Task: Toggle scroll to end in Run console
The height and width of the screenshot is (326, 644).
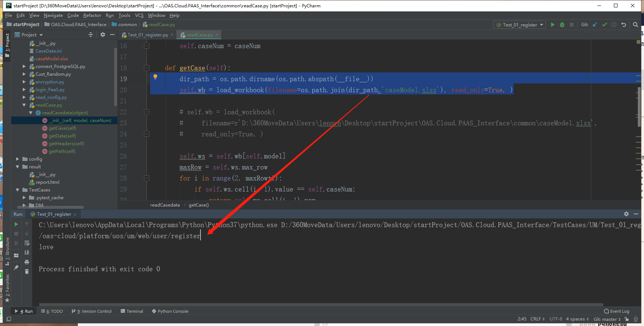Action: (27, 252)
